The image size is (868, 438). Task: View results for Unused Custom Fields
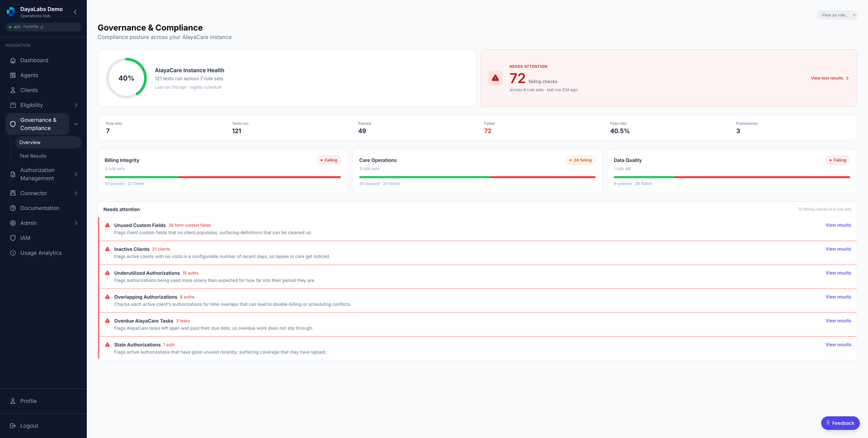click(x=838, y=225)
